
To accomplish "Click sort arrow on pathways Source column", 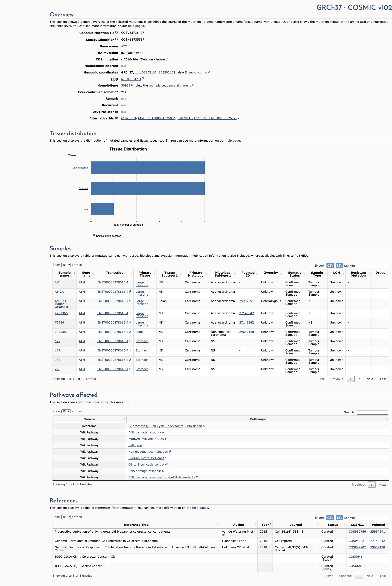I will (x=124, y=419).
